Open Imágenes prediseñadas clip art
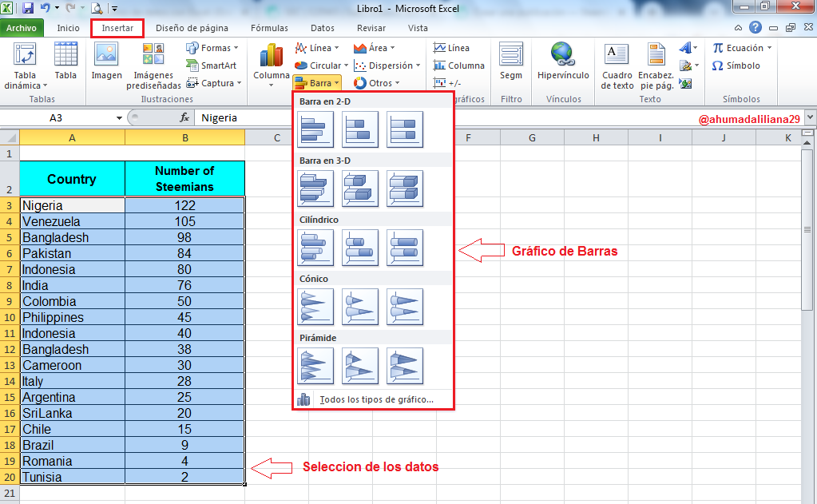Screen dimensions: 817x504 click(153, 65)
